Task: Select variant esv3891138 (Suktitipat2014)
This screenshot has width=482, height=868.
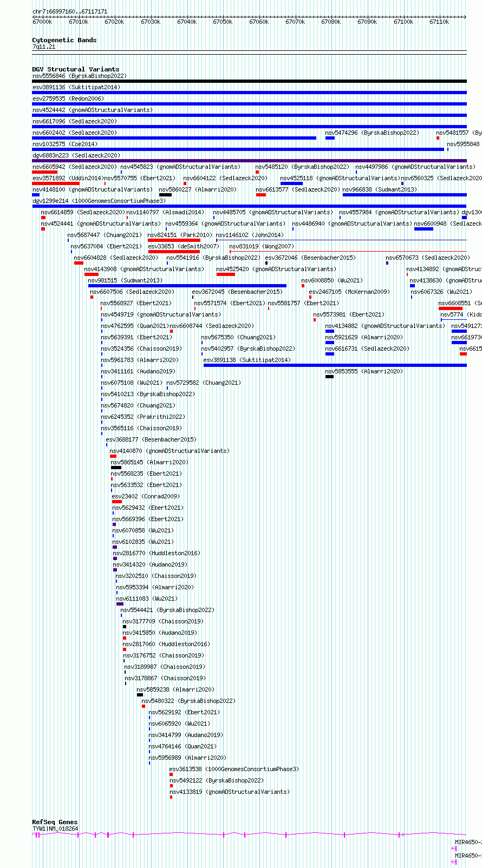Action: (x=247, y=360)
